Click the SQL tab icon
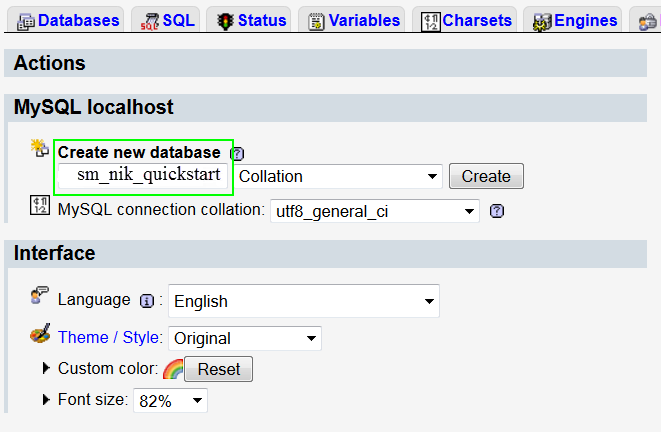Screen dimensions: 661x432 pyautogui.click(x=150, y=21)
